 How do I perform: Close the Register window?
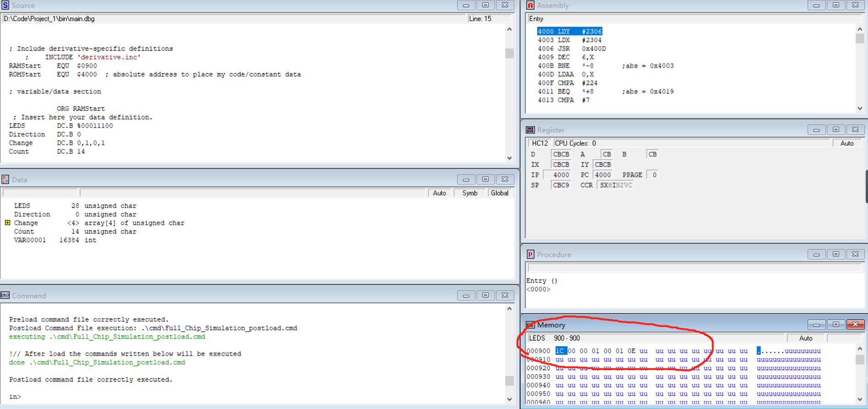point(855,130)
